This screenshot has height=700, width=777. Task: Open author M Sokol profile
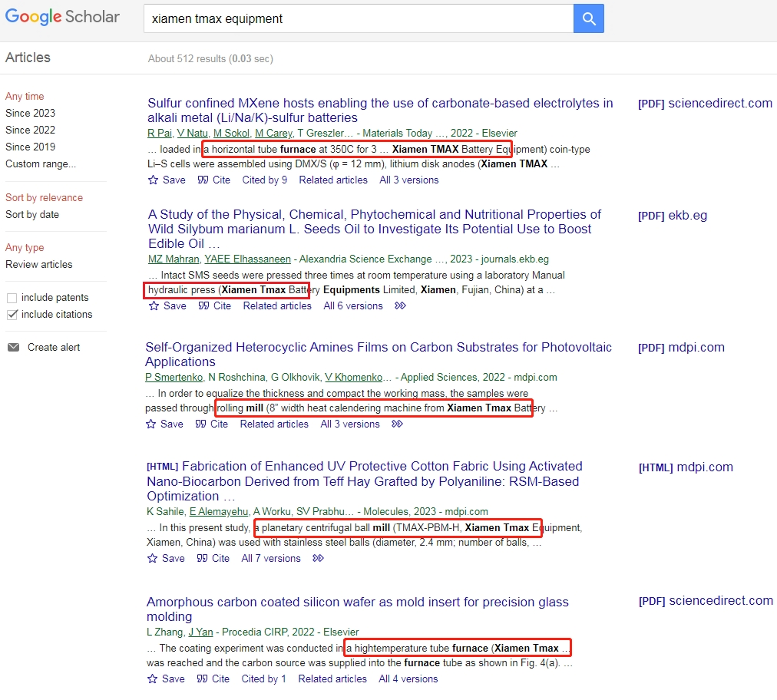[231, 134]
